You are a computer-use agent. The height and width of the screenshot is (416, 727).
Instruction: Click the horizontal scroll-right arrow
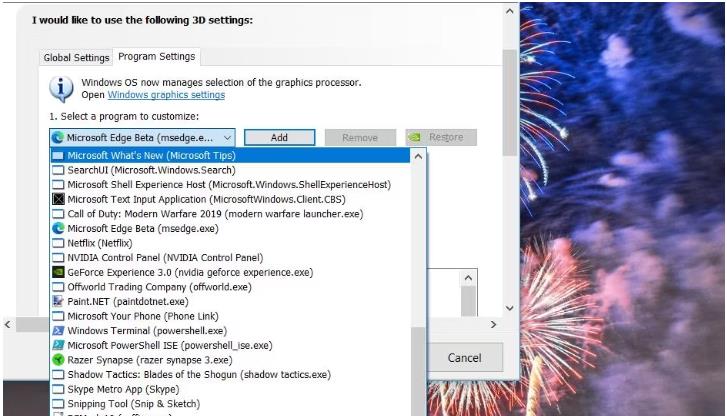click(x=493, y=325)
